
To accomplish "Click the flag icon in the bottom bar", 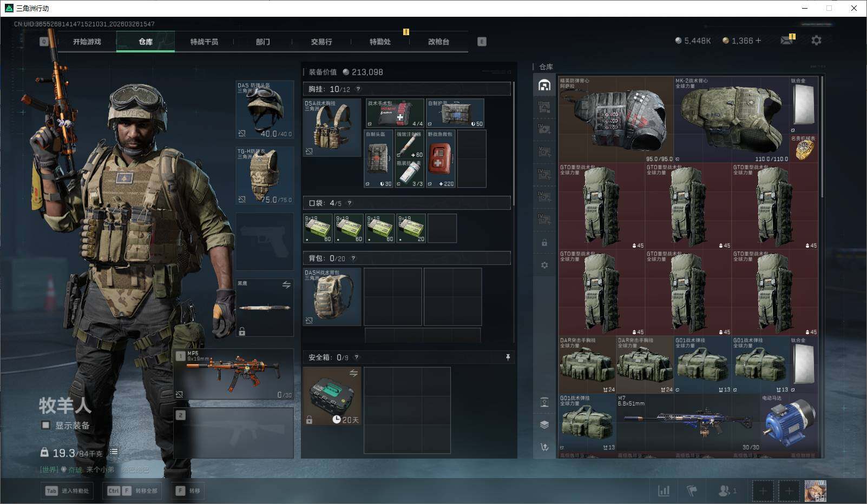I will click(x=692, y=490).
